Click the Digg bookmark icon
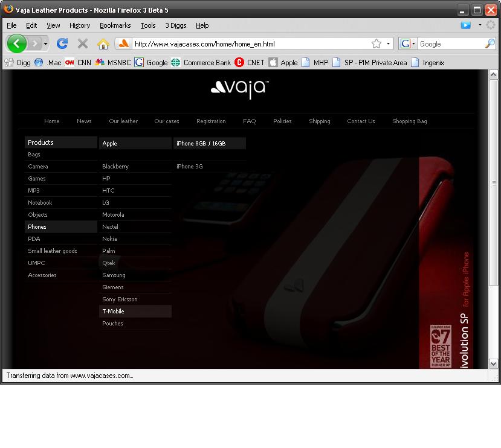 (x=9, y=63)
